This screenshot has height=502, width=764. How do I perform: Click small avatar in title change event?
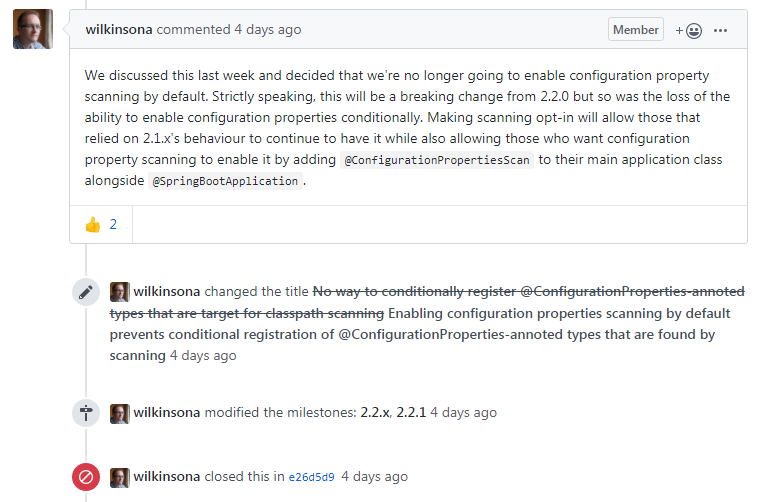119,292
